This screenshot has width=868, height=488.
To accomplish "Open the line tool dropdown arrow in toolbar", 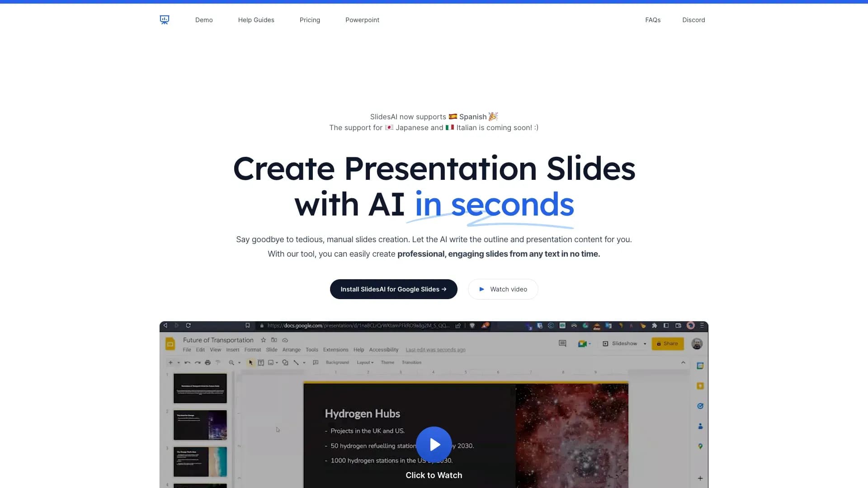I will point(304,363).
